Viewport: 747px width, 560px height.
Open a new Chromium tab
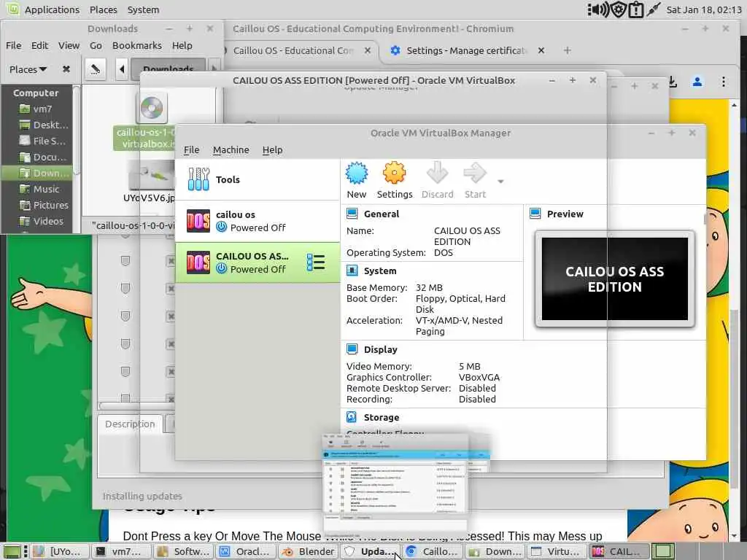[x=567, y=50]
